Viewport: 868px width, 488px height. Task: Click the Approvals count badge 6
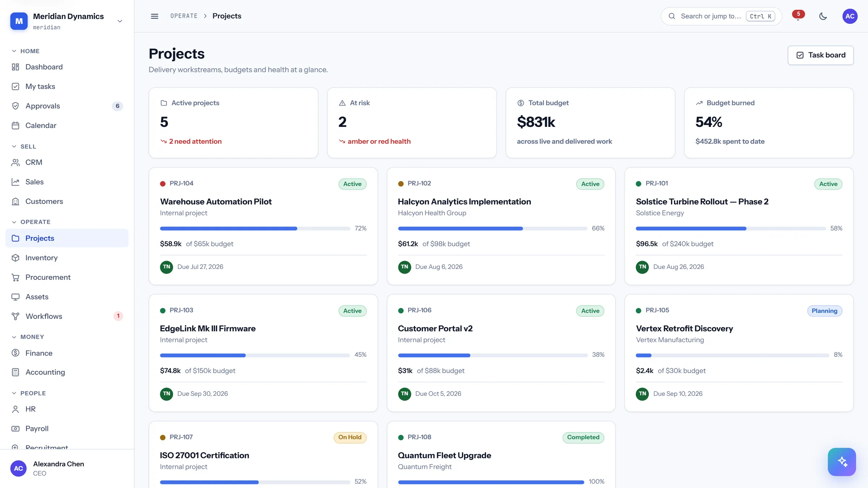pyautogui.click(x=117, y=106)
